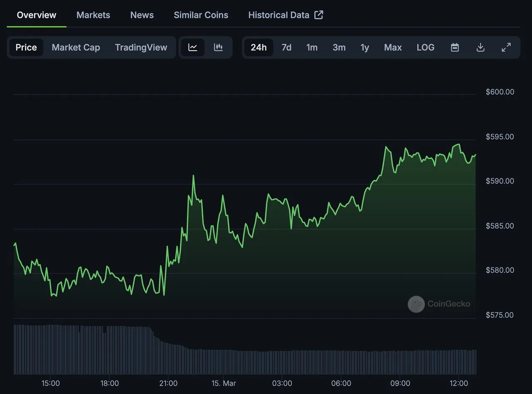This screenshot has height=394, width=532.
Task: Download chart data icon
Action: click(x=480, y=47)
